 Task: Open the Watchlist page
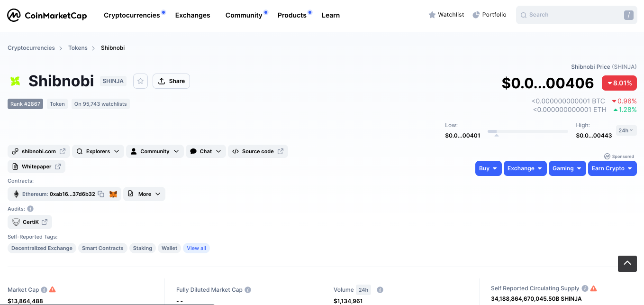[446, 15]
